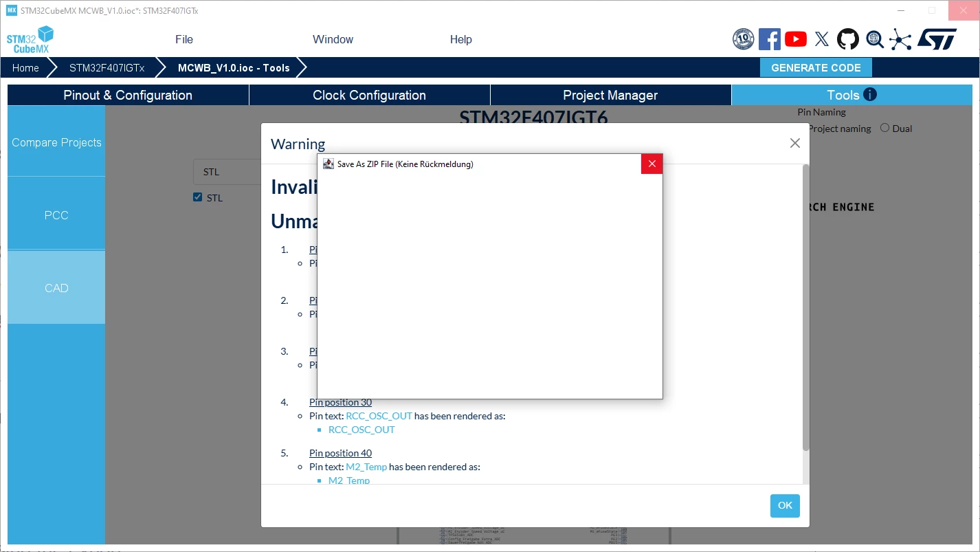Click the Warning dialog title

coord(298,144)
